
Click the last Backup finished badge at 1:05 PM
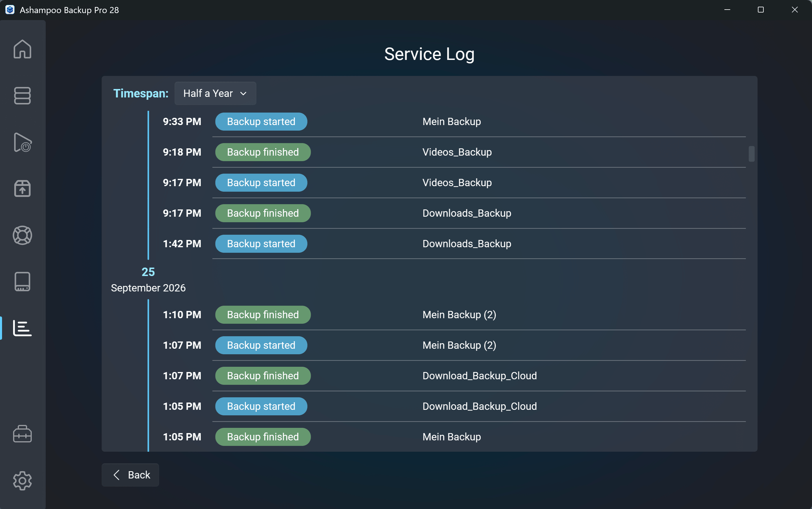(x=263, y=437)
